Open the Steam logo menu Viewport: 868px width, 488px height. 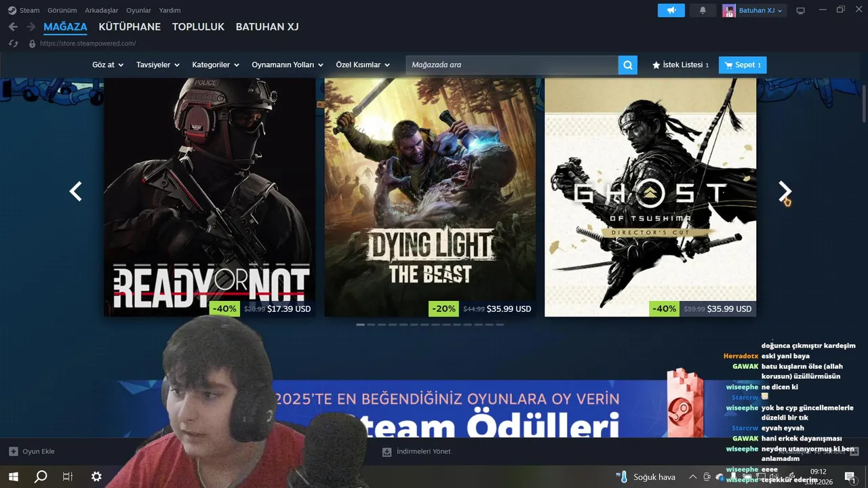point(24,10)
